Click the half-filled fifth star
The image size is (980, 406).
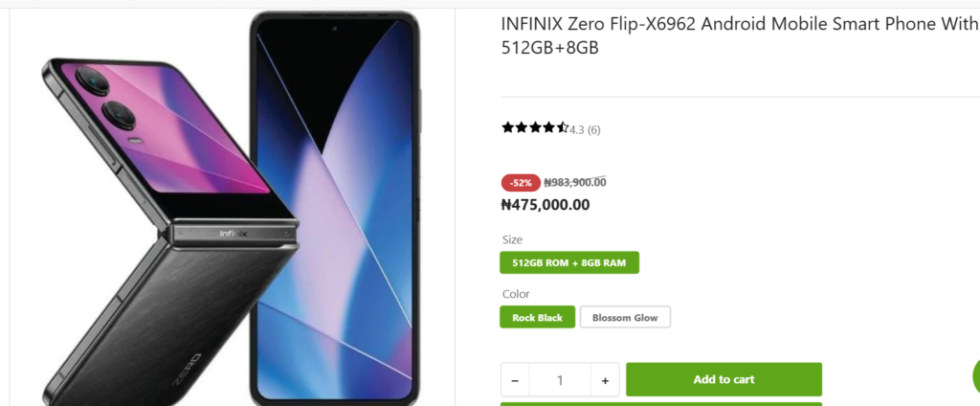[563, 128]
